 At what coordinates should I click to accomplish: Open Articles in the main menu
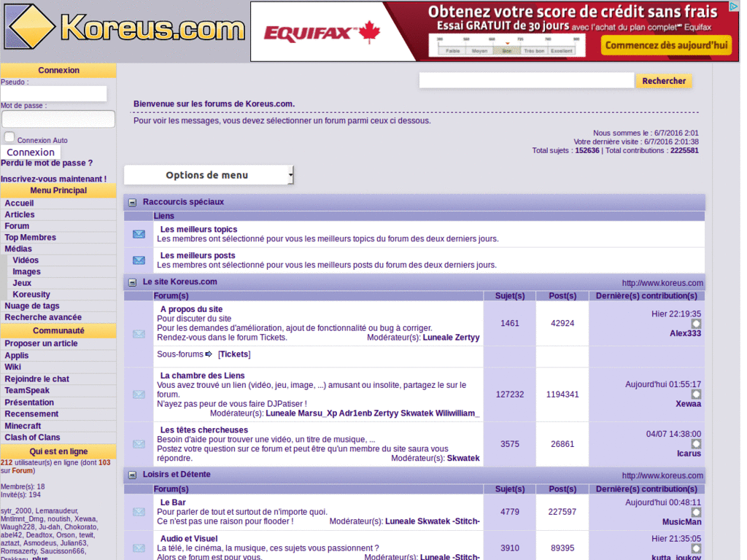coord(20,215)
